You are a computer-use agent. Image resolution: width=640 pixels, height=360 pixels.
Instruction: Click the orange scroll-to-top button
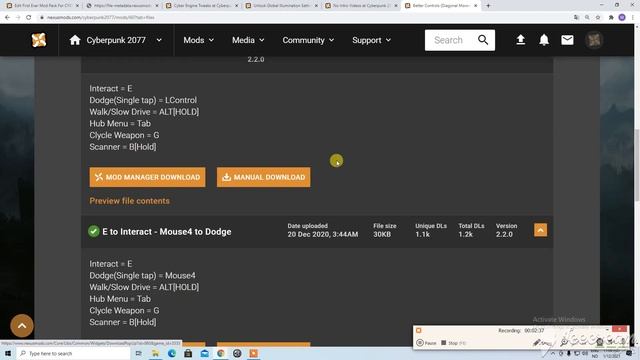pos(22,325)
